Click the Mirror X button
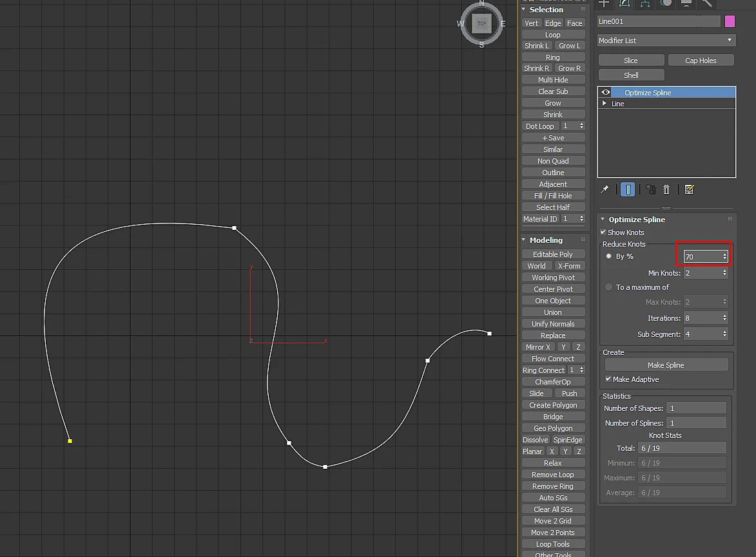The height and width of the screenshot is (557, 756). click(538, 347)
